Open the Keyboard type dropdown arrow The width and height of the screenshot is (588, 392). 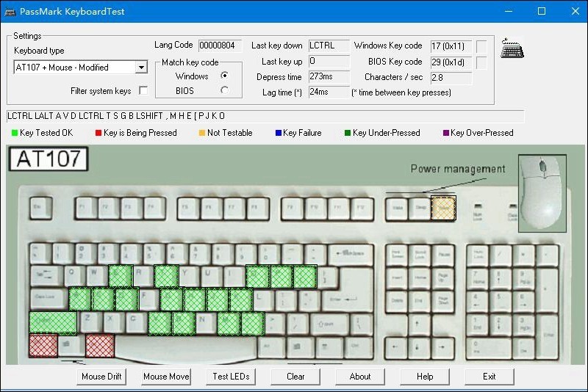pos(141,68)
